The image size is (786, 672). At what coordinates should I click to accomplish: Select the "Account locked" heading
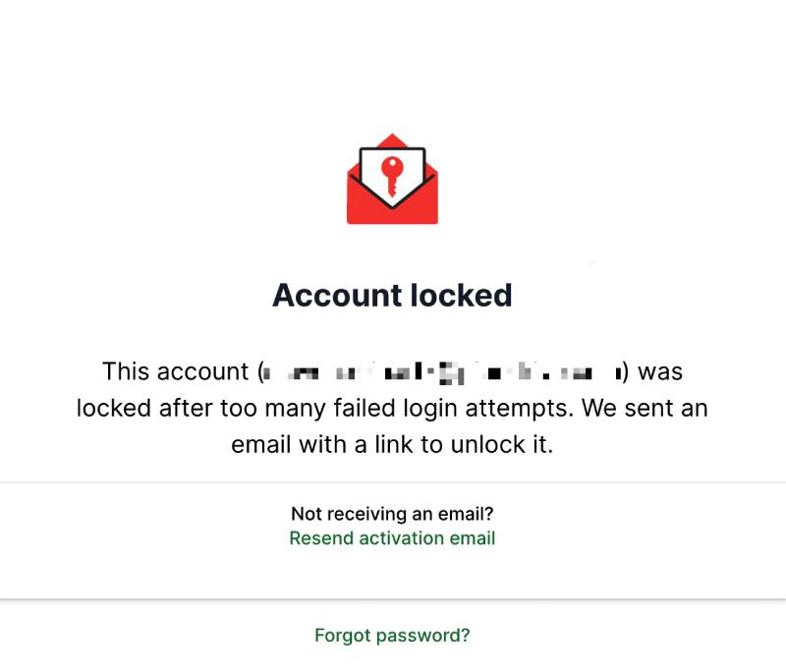click(392, 295)
